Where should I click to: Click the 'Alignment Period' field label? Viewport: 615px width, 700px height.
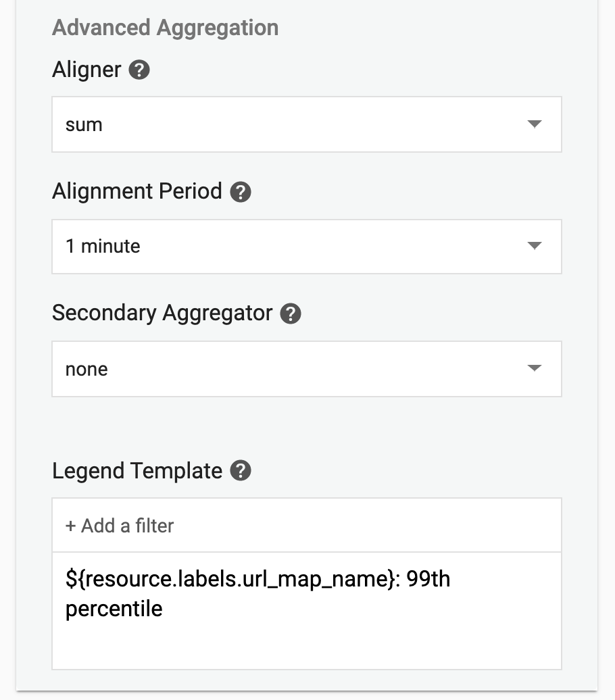pyautogui.click(x=137, y=191)
